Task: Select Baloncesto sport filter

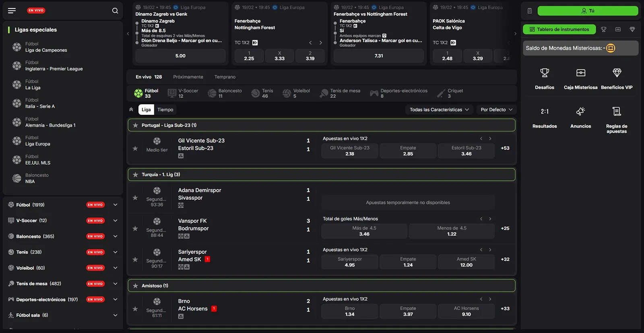Action: 225,93
